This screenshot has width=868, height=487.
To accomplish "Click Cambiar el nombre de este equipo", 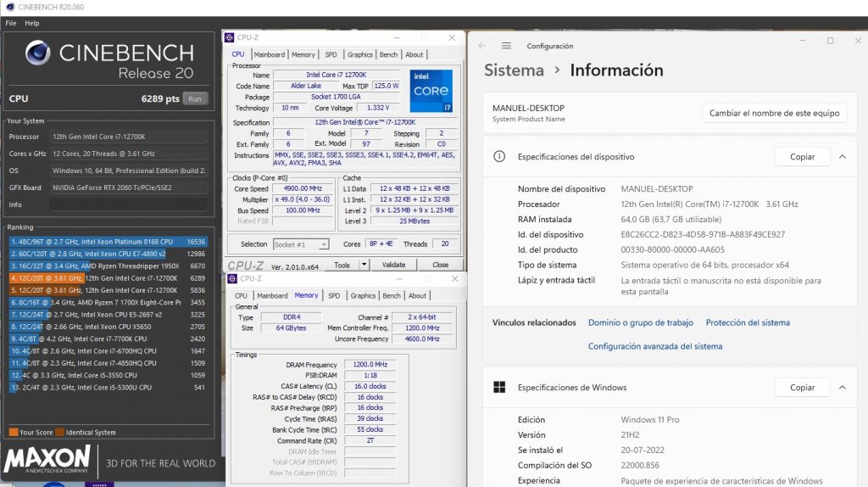I will click(775, 113).
